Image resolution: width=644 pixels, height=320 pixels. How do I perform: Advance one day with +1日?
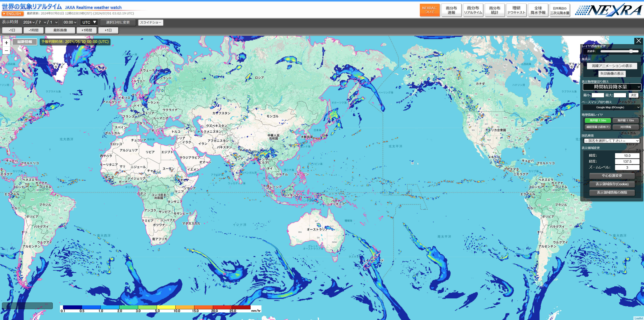[x=108, y=30]
